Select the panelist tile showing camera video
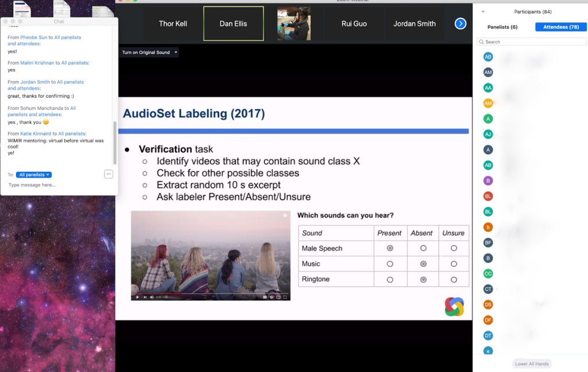The image size is (588, 372). (x=293, y=24)
